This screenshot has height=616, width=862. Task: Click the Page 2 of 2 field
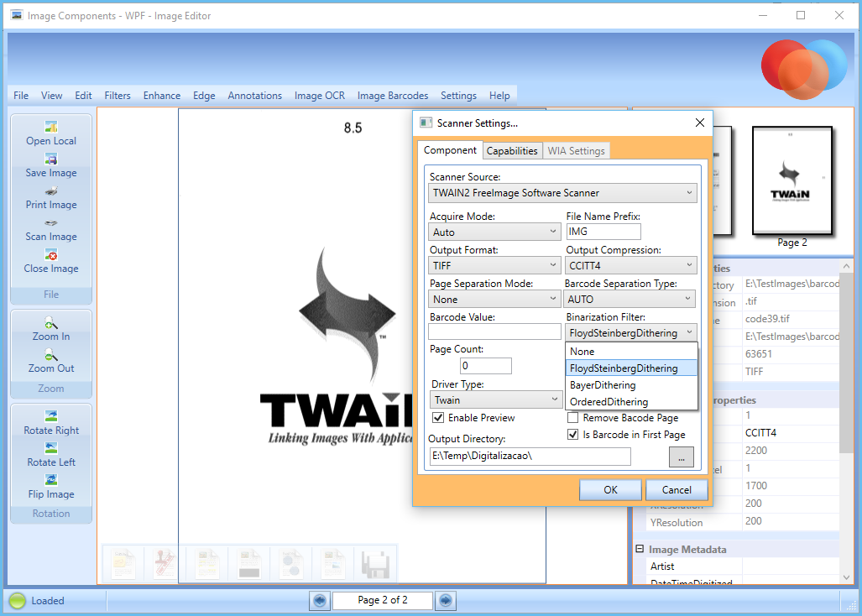(x=383, y=600)
